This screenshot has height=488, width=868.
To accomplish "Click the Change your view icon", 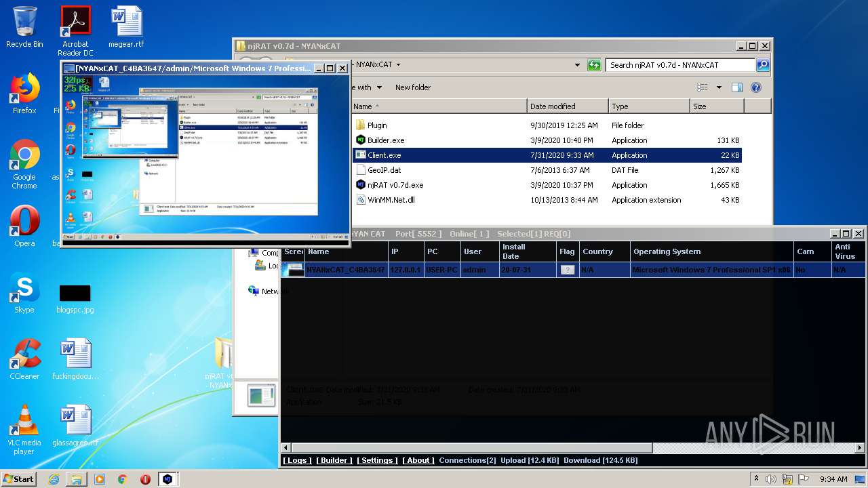I will tap(703, 87).
